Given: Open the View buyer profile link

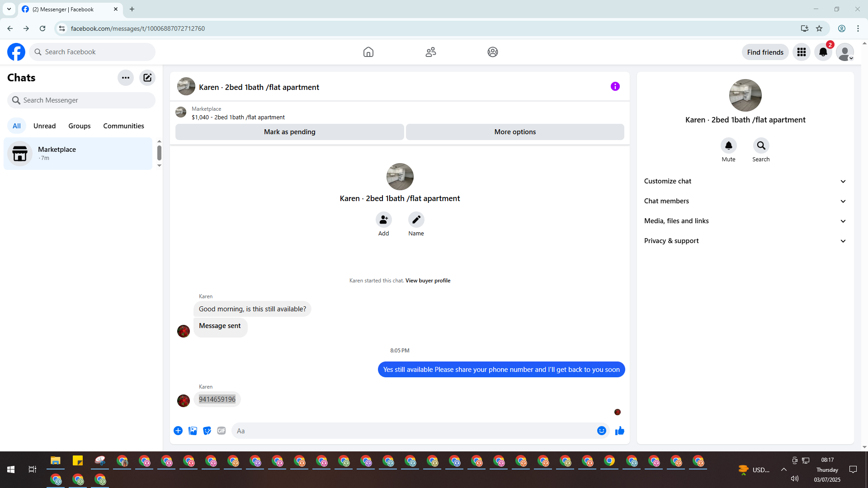Looking at the screenshot, I should pos(428,281).
